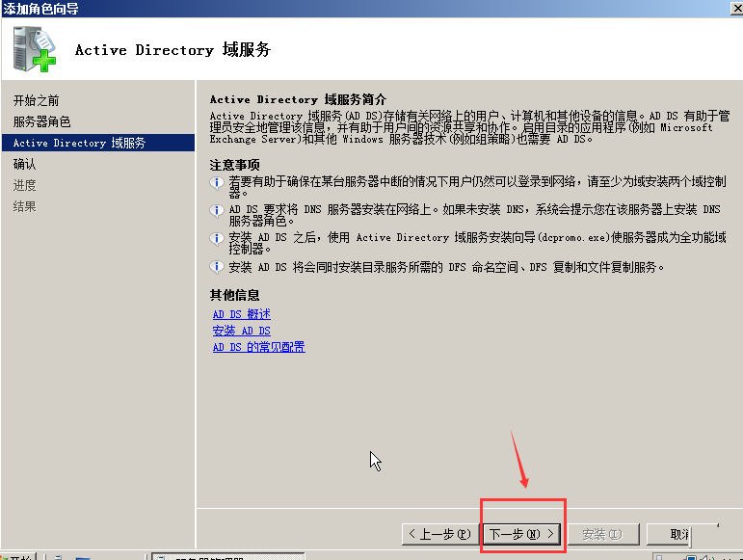
Task: Cancel the wizard with the 取消 button
Action: point(669,534)
